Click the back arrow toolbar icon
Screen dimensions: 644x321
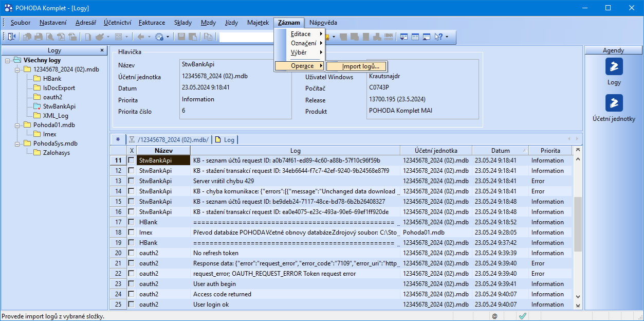(x=140, y=37)
